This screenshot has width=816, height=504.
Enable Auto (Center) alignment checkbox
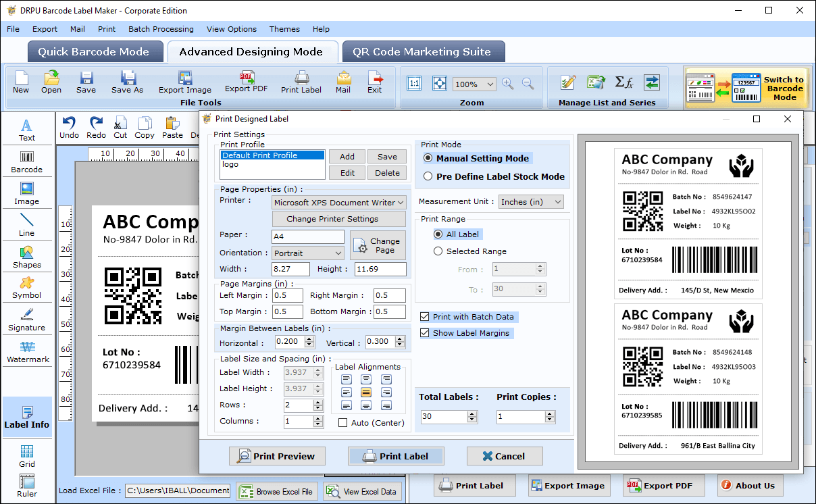342,423
